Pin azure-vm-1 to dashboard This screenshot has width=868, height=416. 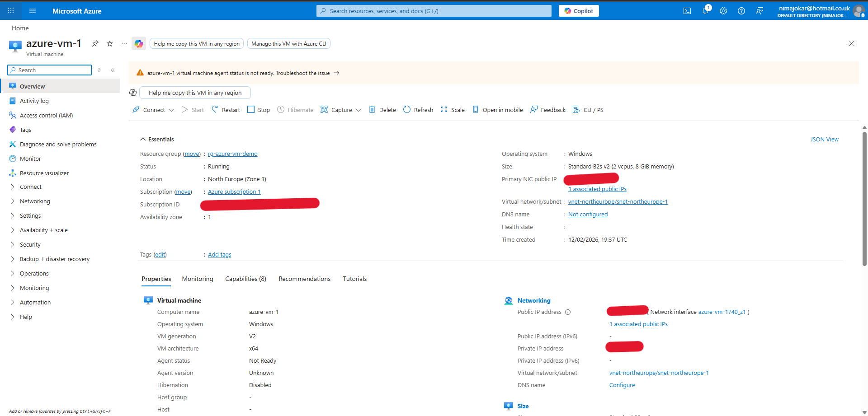[95, 43]
